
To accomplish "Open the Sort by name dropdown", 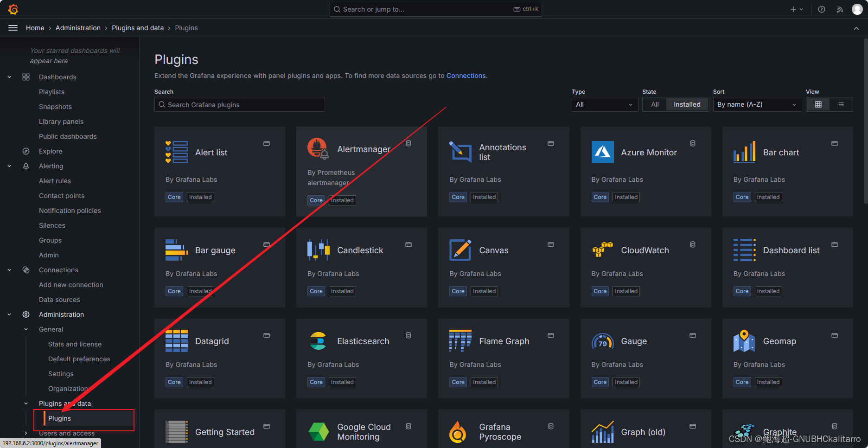I will coord(757,104).
